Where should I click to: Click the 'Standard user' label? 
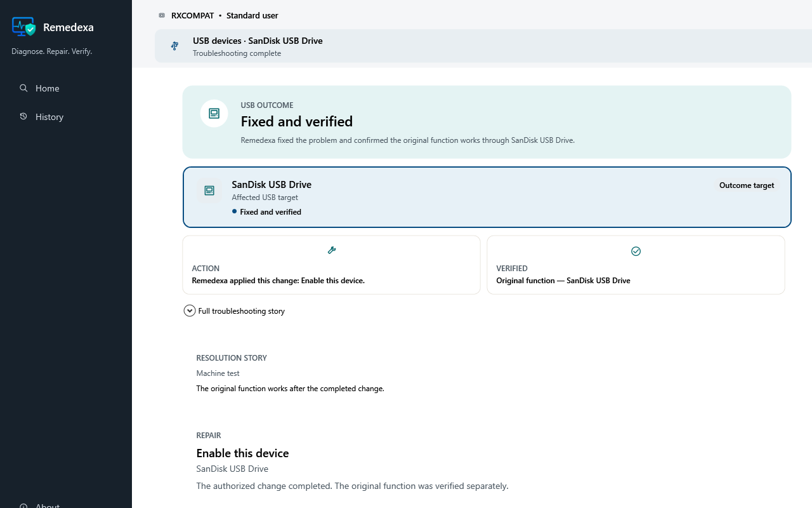tap(252, 15)
